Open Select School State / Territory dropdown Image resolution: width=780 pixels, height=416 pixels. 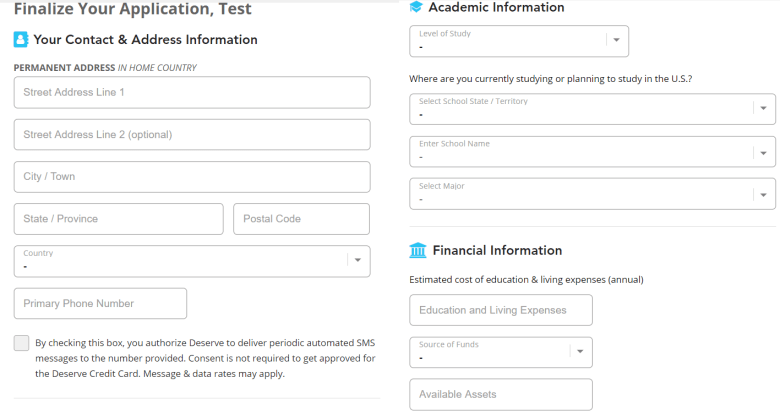point(592,108)
